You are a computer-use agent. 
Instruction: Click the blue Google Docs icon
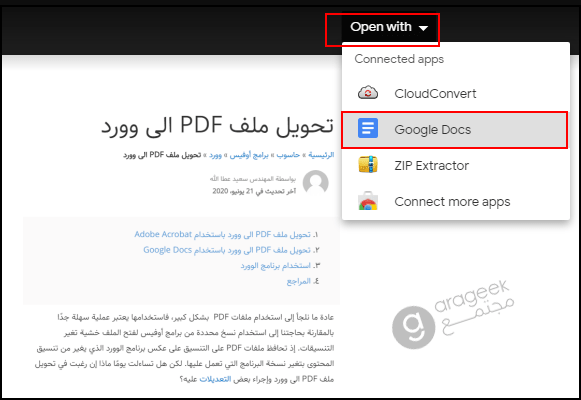(x=368, y=128)
